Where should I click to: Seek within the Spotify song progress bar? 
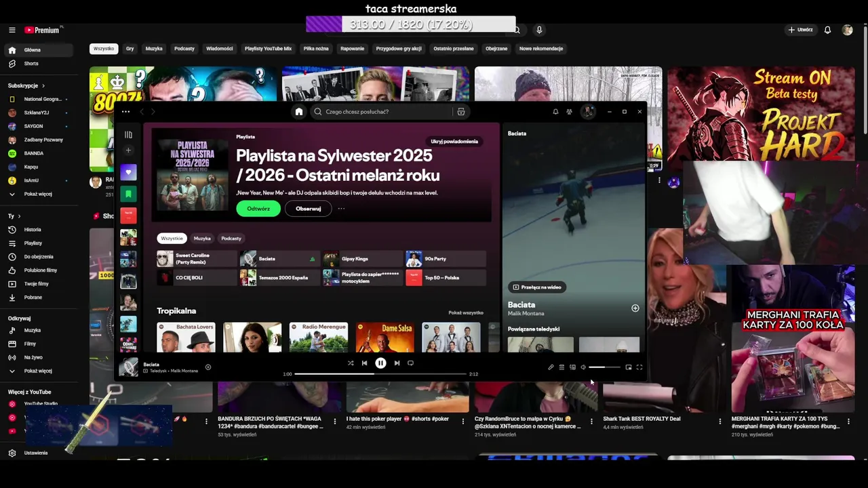coord(381,374)
